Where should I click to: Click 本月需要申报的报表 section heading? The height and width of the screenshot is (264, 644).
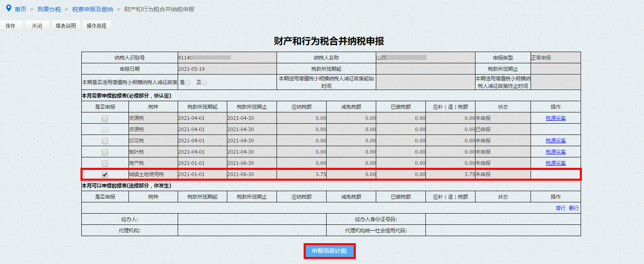click(x=126, y=96)
